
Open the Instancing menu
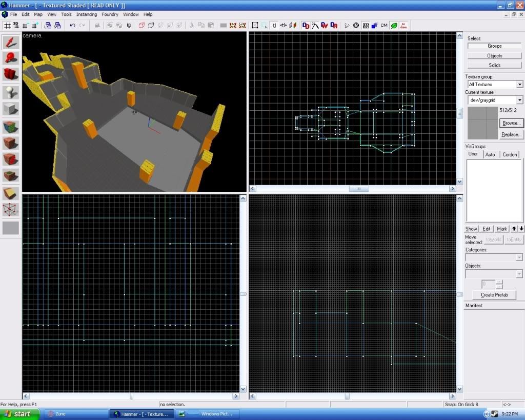click(86, 14)
